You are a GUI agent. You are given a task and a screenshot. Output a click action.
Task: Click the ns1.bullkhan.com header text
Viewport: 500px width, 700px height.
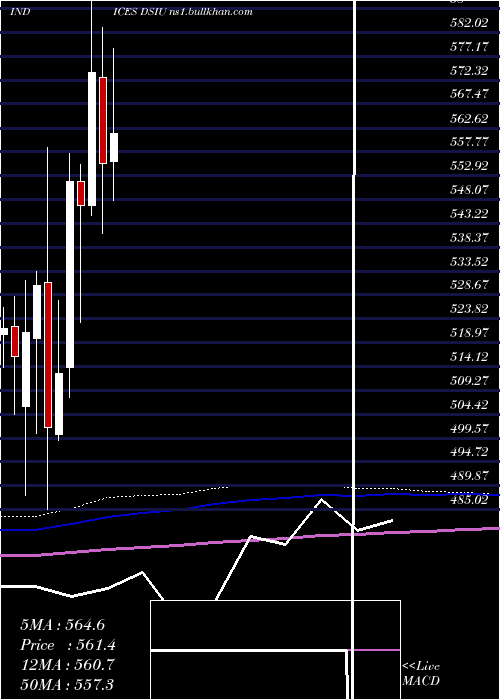[x=211, y=12]
